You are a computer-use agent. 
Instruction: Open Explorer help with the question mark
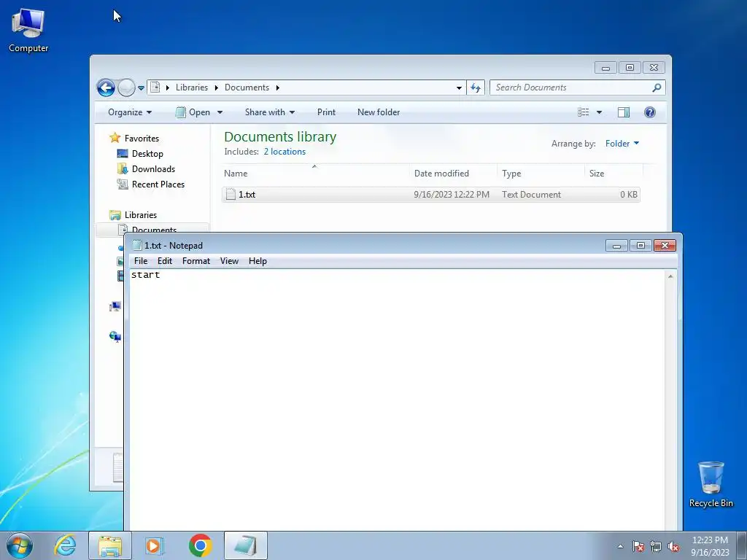(x=650, y=112)
